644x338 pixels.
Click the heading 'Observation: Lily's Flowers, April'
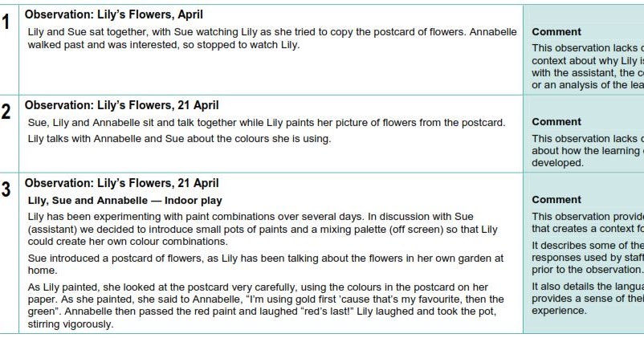coord(114,14)
